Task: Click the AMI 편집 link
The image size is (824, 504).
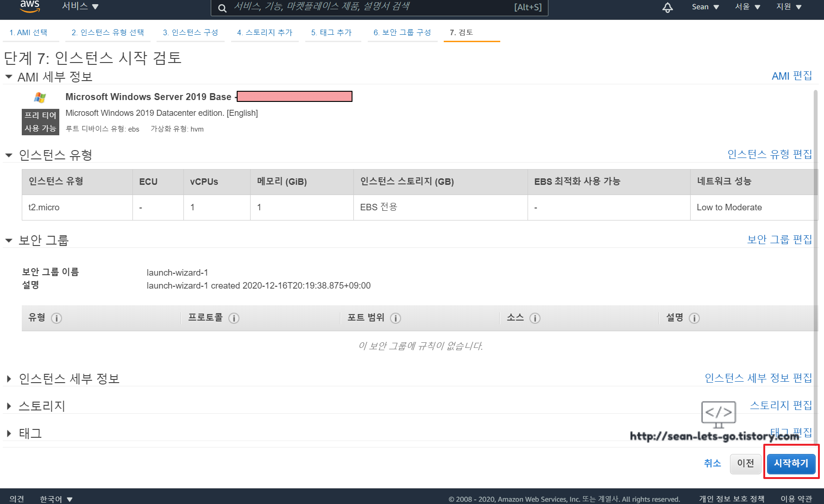Action: [792, 76]
